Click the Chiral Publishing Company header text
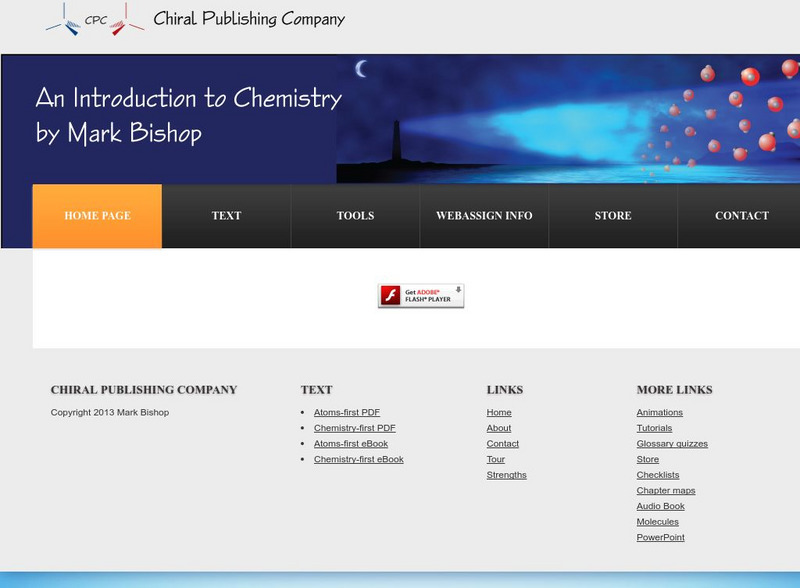 click(x=248, y=18)
